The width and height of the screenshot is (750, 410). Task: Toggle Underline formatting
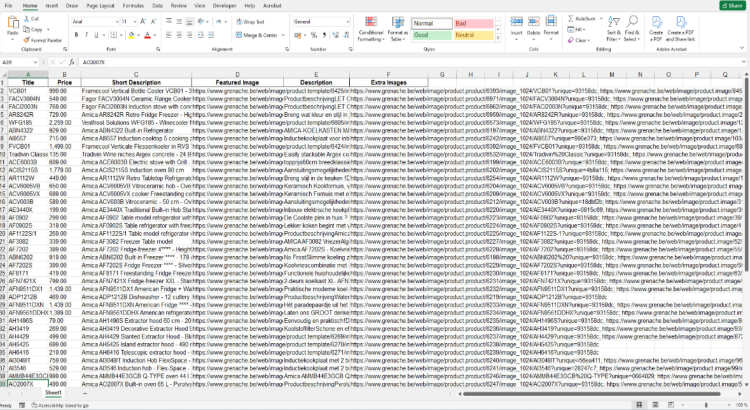pyautogui.click(x=96, y=35)
